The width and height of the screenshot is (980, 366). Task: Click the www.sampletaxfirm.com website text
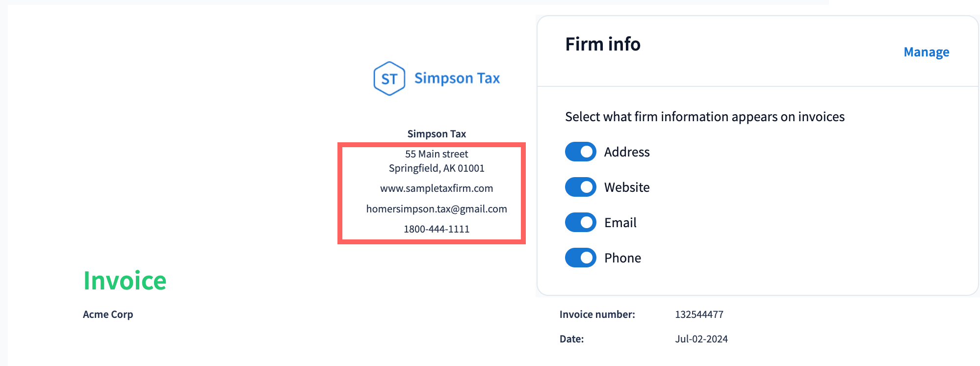pos(437,188)
